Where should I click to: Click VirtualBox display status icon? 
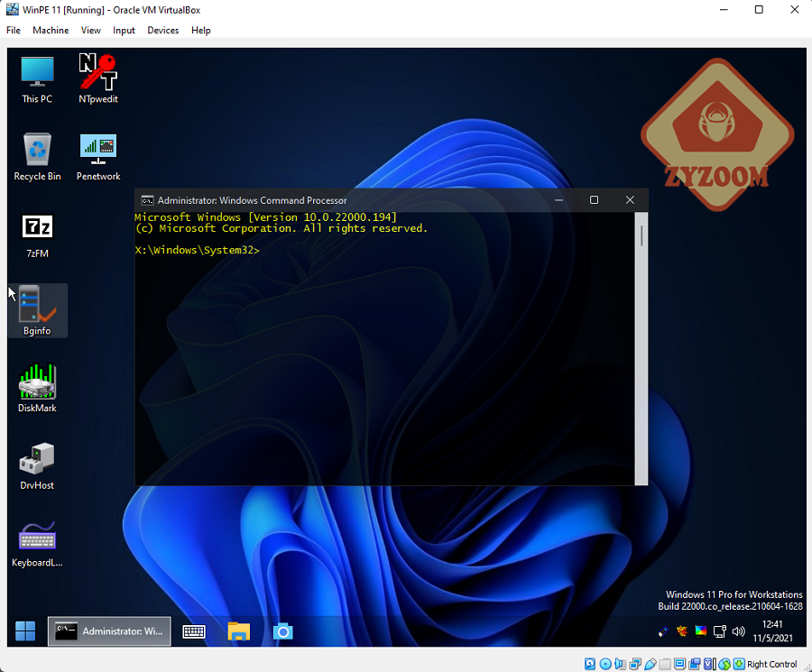(x=679, y=664)
